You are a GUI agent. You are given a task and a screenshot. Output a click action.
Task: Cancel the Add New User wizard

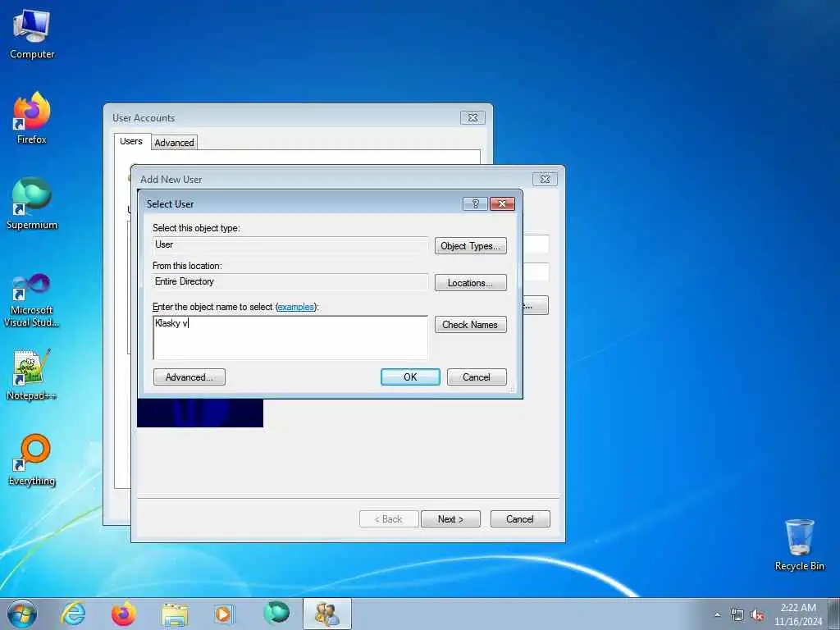(x=519, y=519)
